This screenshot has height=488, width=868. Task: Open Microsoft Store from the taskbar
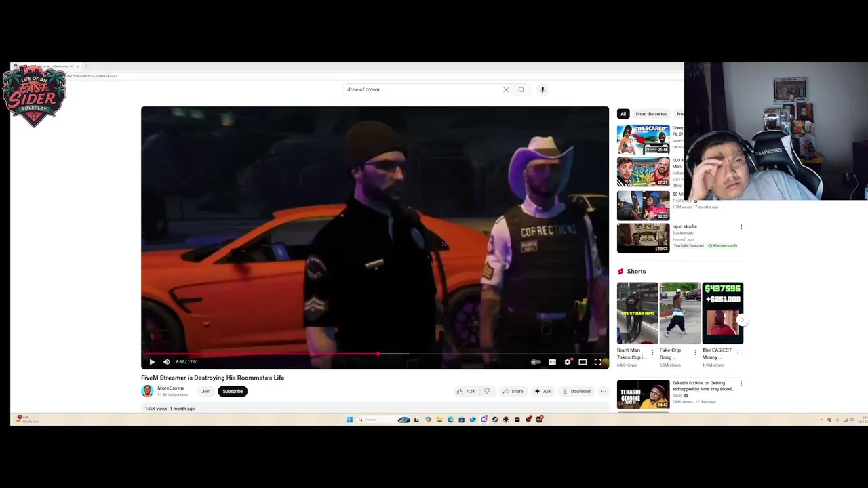tap(461, 420)
